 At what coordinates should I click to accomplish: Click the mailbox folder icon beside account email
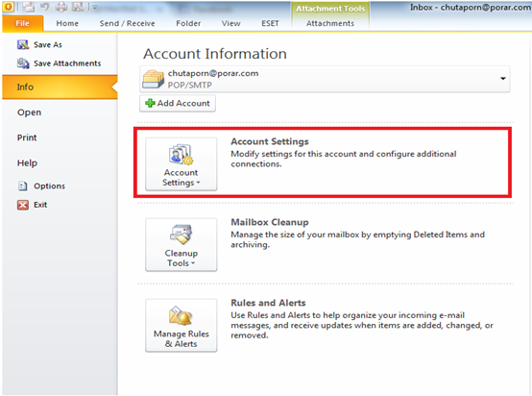click(153, 79)
